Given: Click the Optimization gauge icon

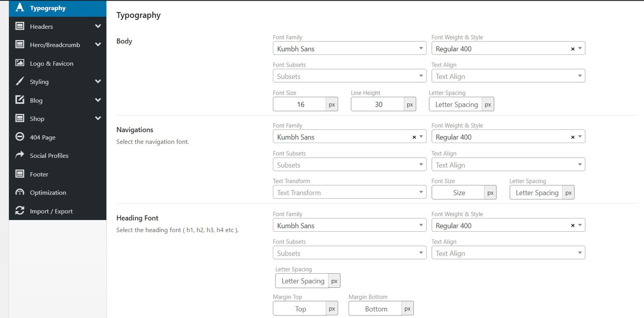Looking at the screenshot, I should click(x=20, y=192).
